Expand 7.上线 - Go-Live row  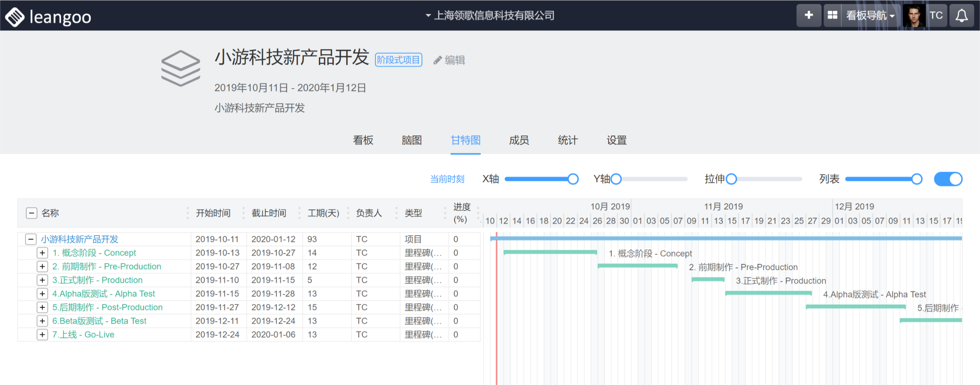(x=42, y=334)
